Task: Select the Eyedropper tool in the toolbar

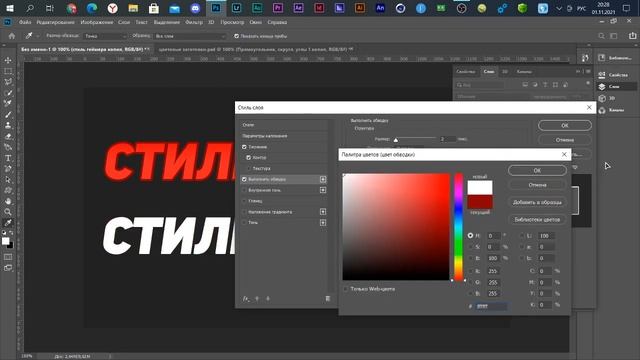Action: click(8, 223)
